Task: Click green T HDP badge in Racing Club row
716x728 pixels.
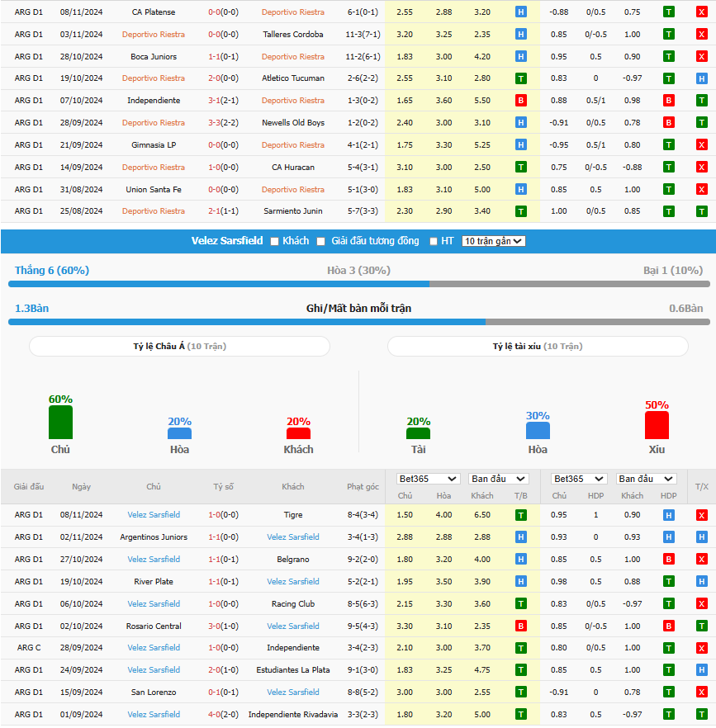Action: tap(669, 604)
